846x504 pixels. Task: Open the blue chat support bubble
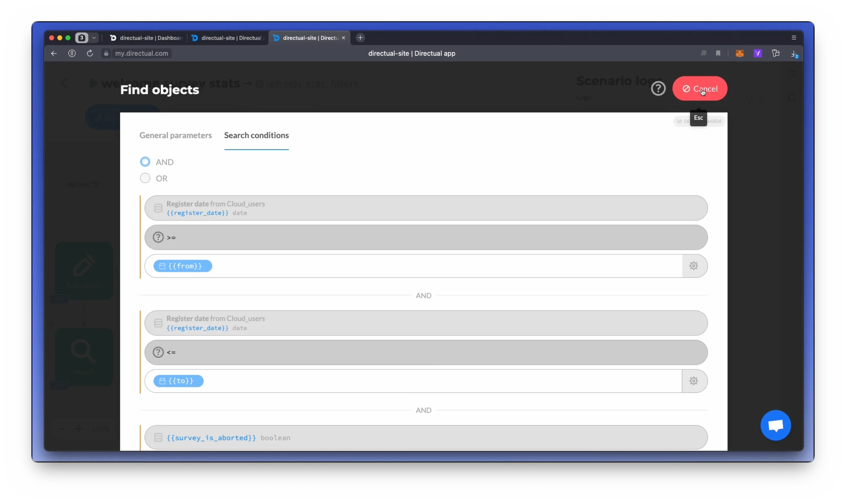(x=776, y=426)
